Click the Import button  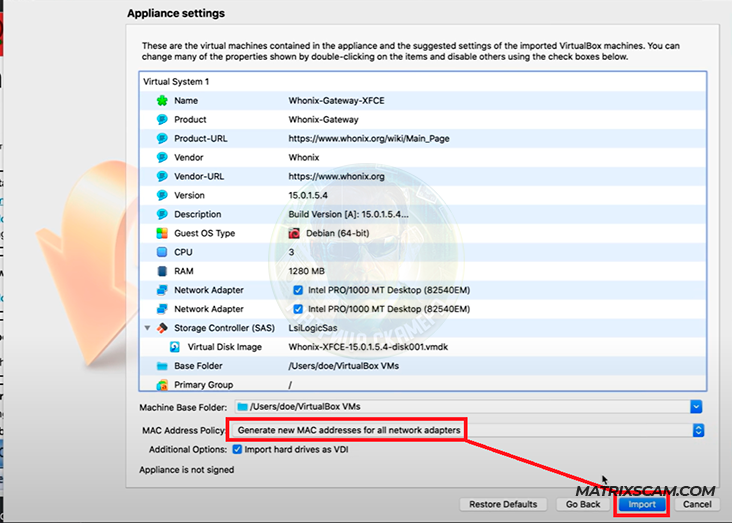642,504
